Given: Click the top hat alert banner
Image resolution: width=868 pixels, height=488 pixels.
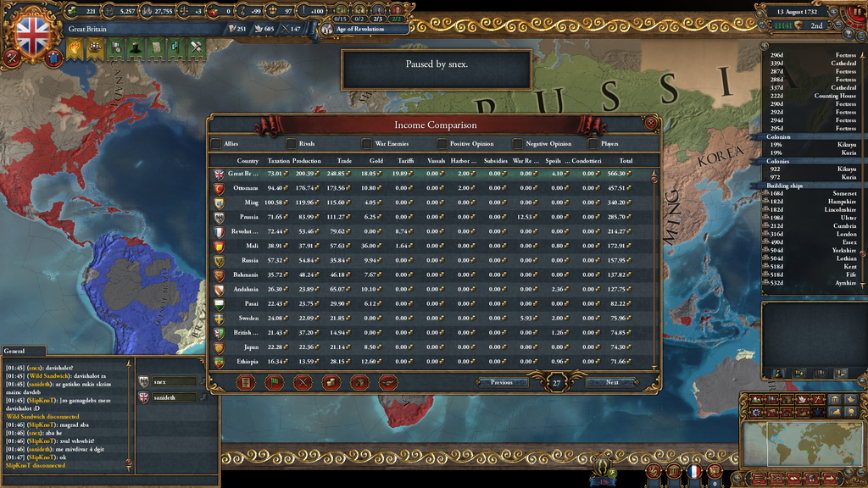Looking at the screenshot, I should [136, 48].
